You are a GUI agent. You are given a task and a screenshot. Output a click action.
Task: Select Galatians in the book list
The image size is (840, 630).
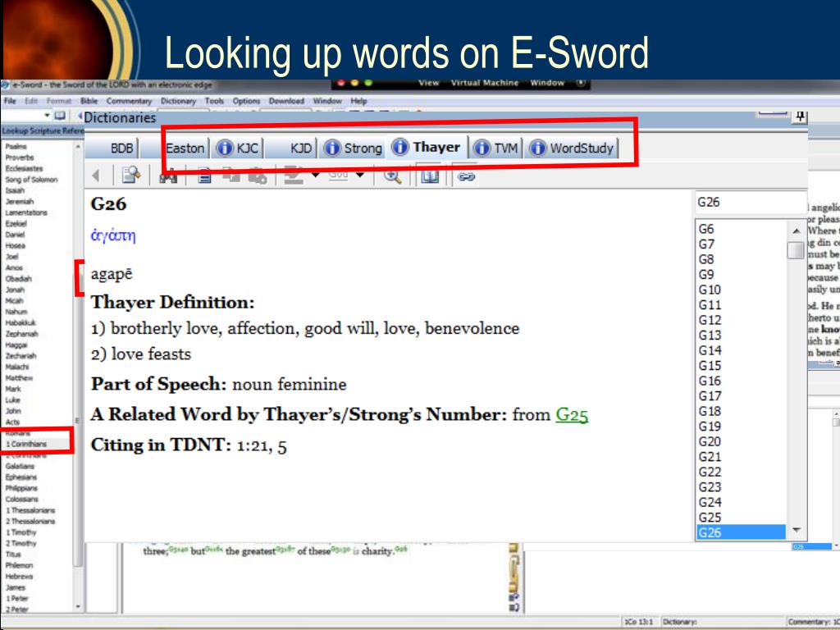[20, 466]
